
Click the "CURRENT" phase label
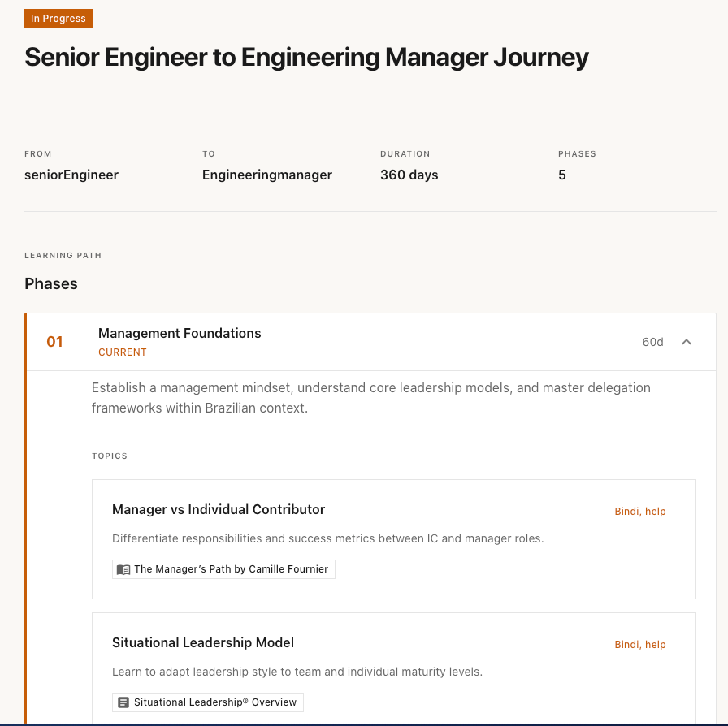[123, 352]
